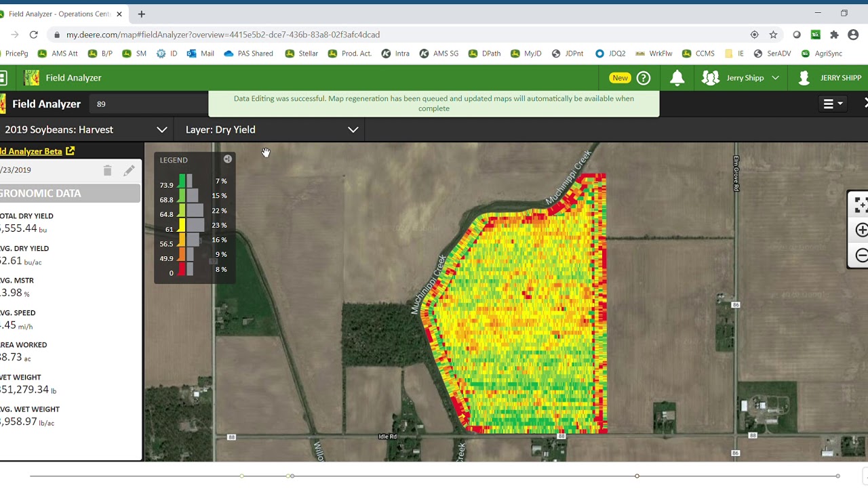Open the AMS Att bookmark

click(58, 54)
